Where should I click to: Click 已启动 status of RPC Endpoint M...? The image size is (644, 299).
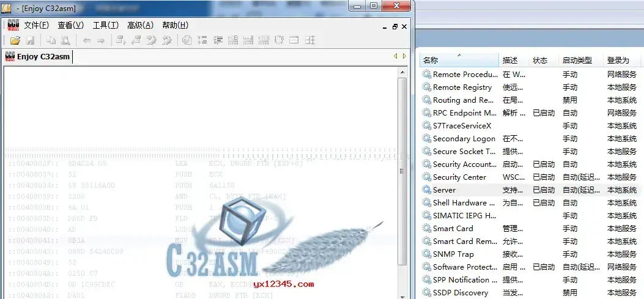tap(544, 113)
